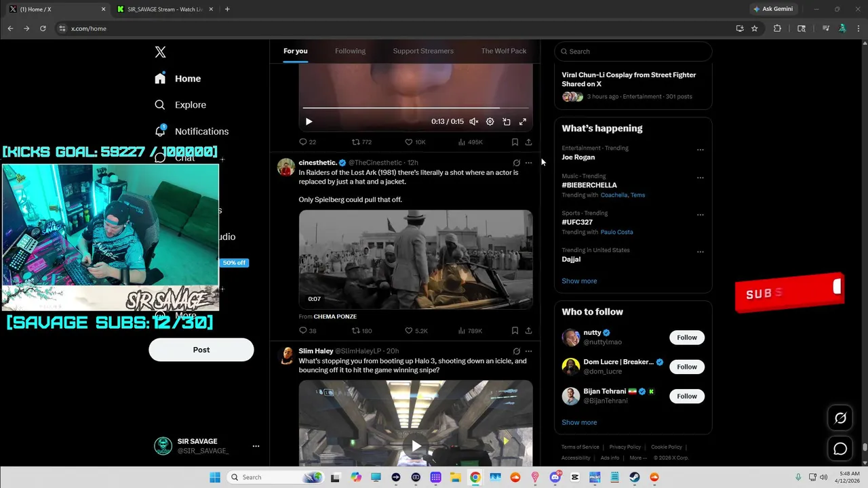Repost the cinesthetic. post with 180 reposts
This screenshot has width=868, height=488.
361,331
